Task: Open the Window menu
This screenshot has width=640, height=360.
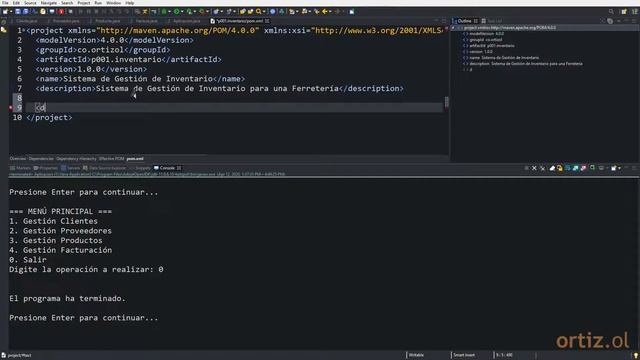Action: point(113,3)
